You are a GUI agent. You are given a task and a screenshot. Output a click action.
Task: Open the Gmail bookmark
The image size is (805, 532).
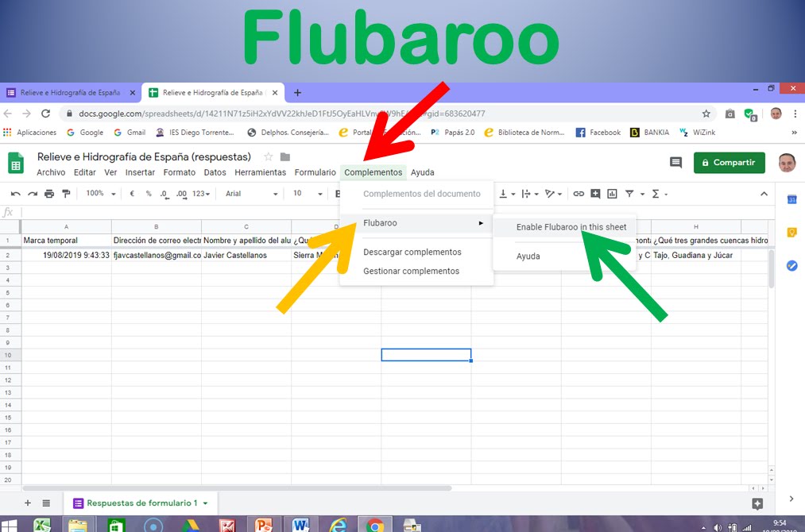pyautogui.click(x=130, y=133)
